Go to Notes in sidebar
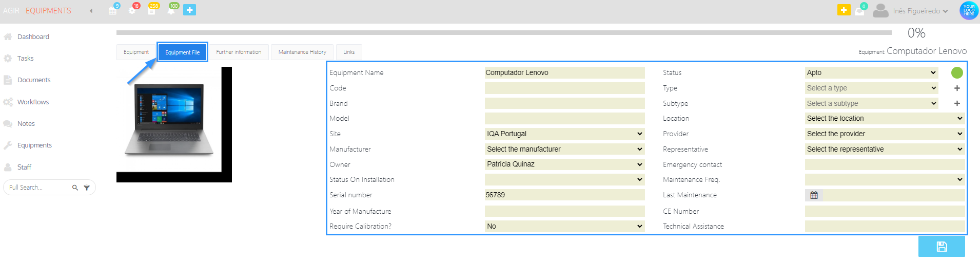980x260 pixels. point(26,124)
